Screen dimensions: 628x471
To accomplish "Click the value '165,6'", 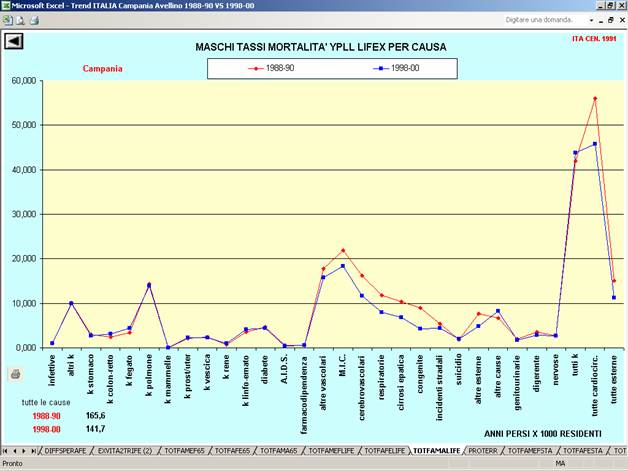I will [95, 416].
